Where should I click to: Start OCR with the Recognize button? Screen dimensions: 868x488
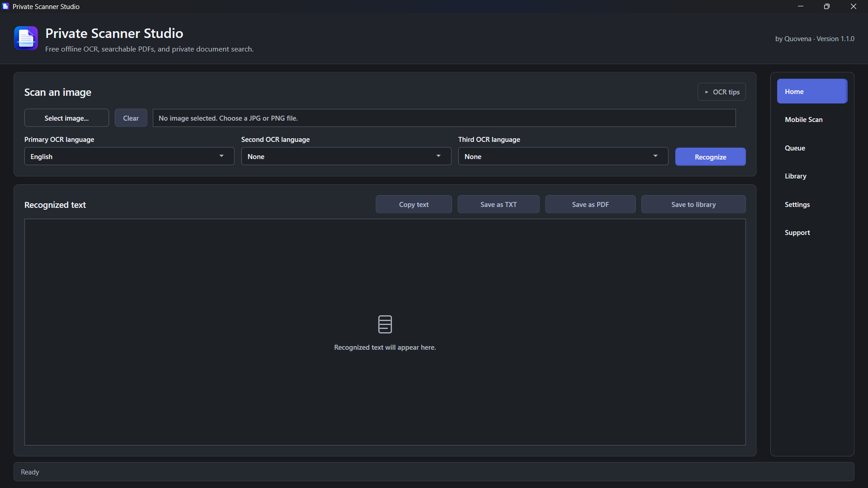coord(710,157)
